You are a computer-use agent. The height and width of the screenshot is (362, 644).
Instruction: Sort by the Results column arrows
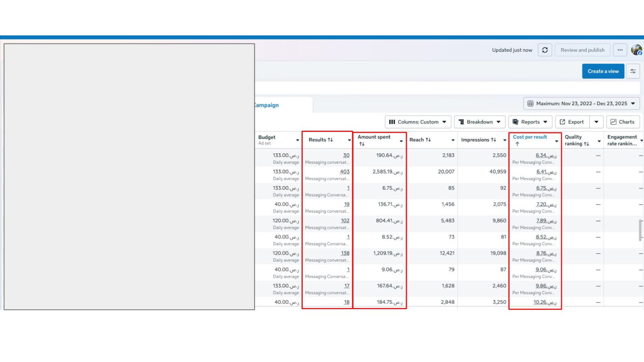click(x=330, y=140)
